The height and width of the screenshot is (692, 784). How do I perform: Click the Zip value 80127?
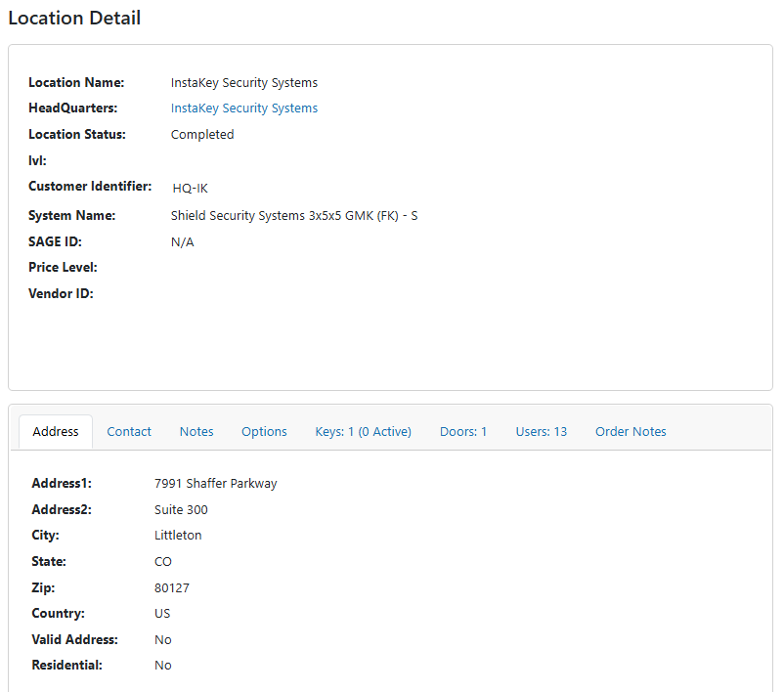pos(172,588)
